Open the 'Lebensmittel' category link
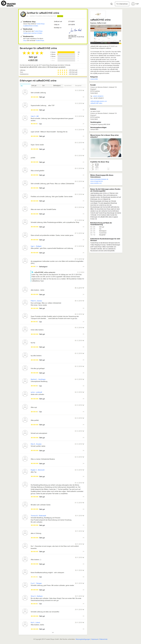 (x=94, y=79)
